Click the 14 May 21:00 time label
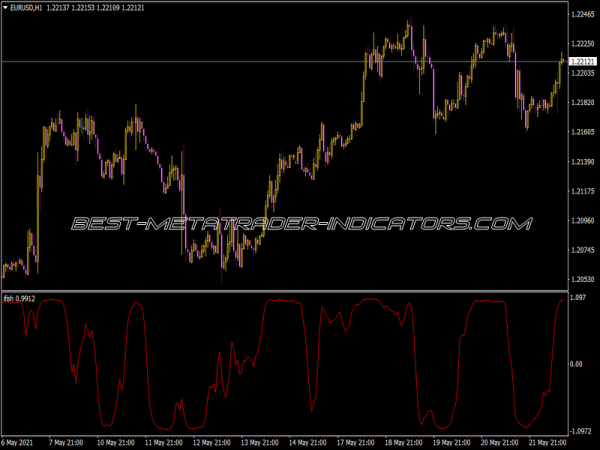This screenshot has width=600, height=450. click(x=308, y=441)
